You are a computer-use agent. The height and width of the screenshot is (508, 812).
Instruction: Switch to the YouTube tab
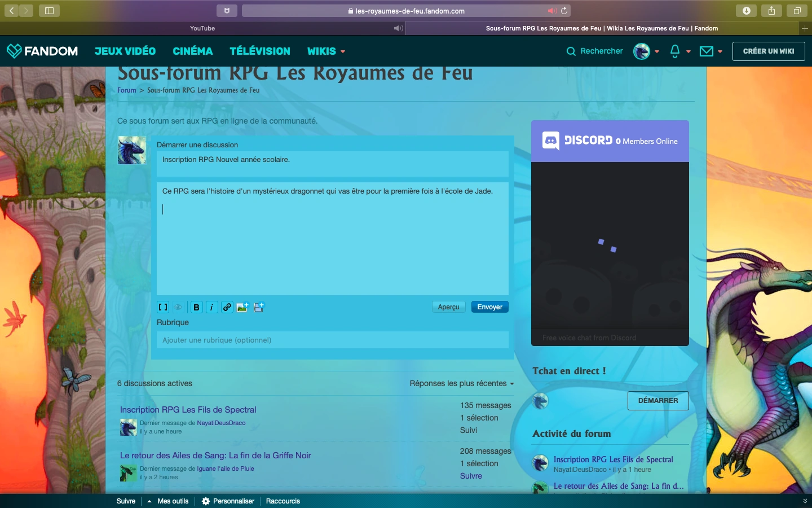pyautogui.click(x=202, y=28)
